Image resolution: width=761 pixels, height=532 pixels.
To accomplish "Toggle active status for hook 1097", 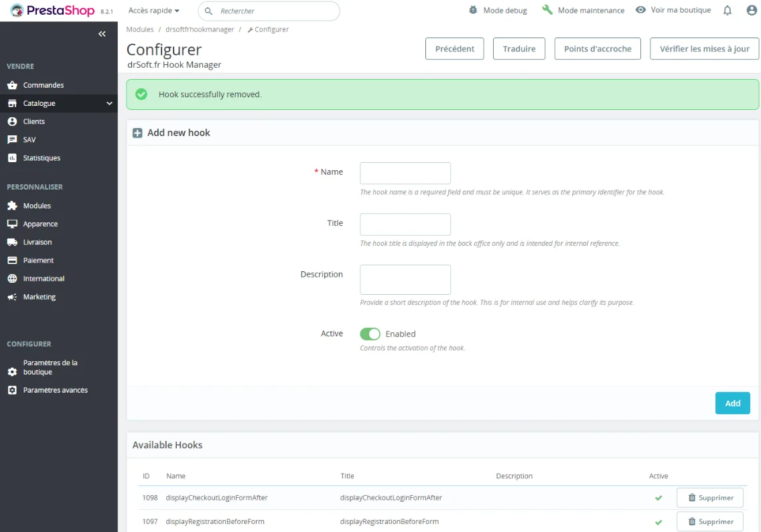I will 659,521.
